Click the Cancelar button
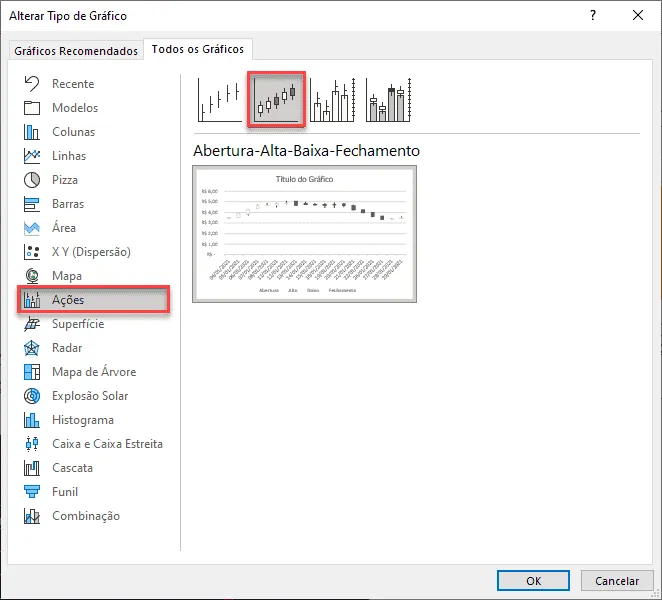Screen dimensions: 662x600 tap(617, 581)
